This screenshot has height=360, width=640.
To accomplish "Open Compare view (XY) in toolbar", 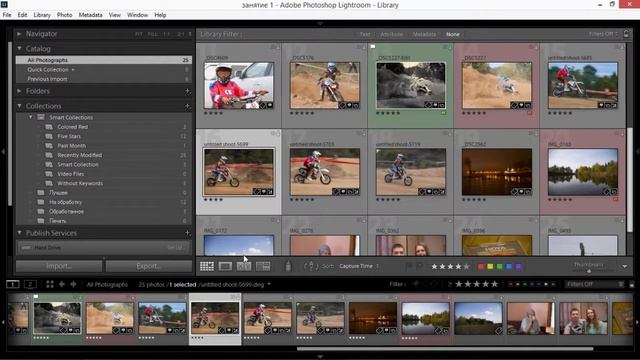I will pos(244,267).
